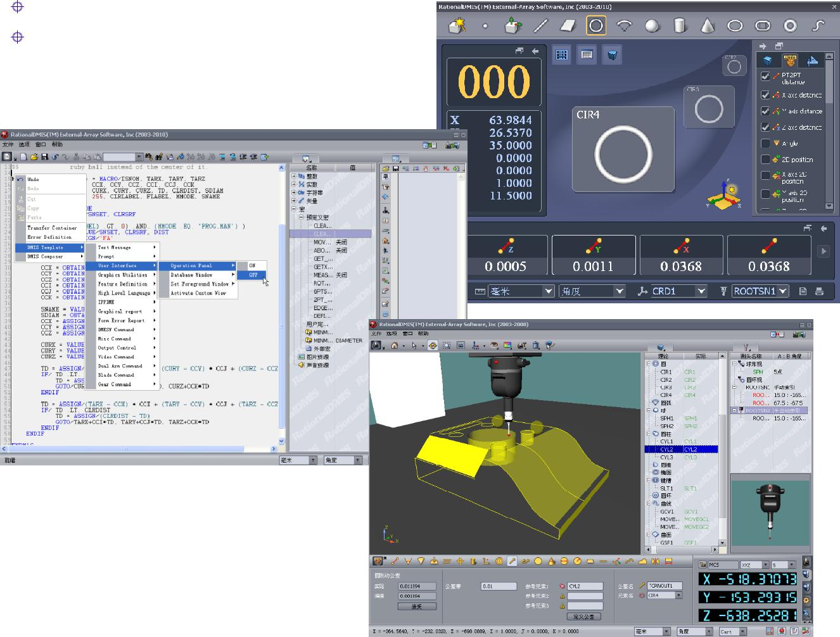Select the Plane feature tool
The image size is (840, 637).
[x=568, y=26]
